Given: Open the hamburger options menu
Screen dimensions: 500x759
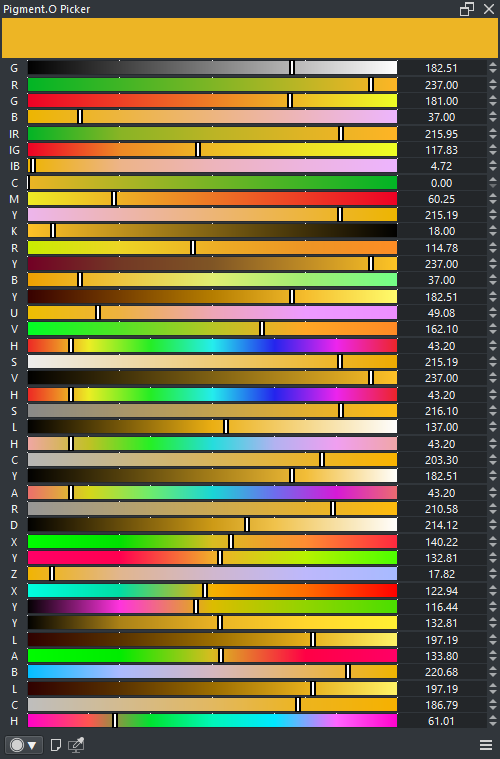Looking at the screenshot, I should (x=485, y=745).
